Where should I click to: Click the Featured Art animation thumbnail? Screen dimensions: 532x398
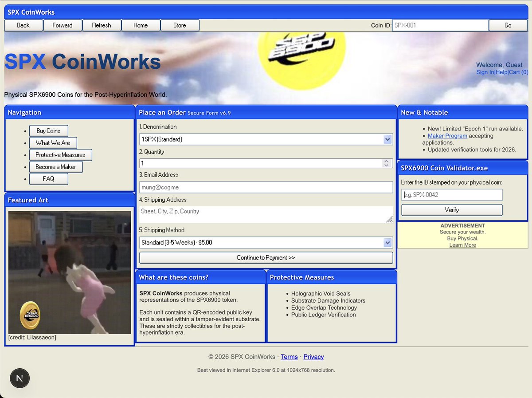pyautogui.click(x=70, y=272)
